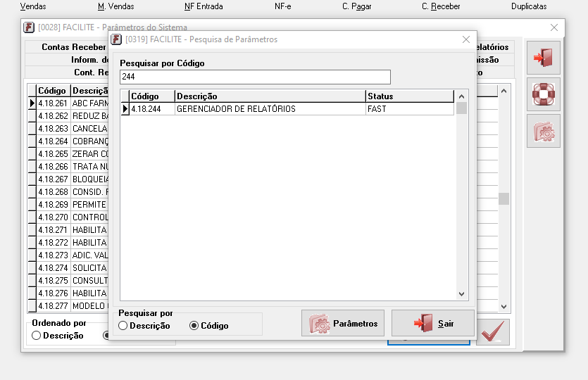
Task: Click GERENCIADOR DE RELATÓRIOS description cell
Action: coord(270,108)
